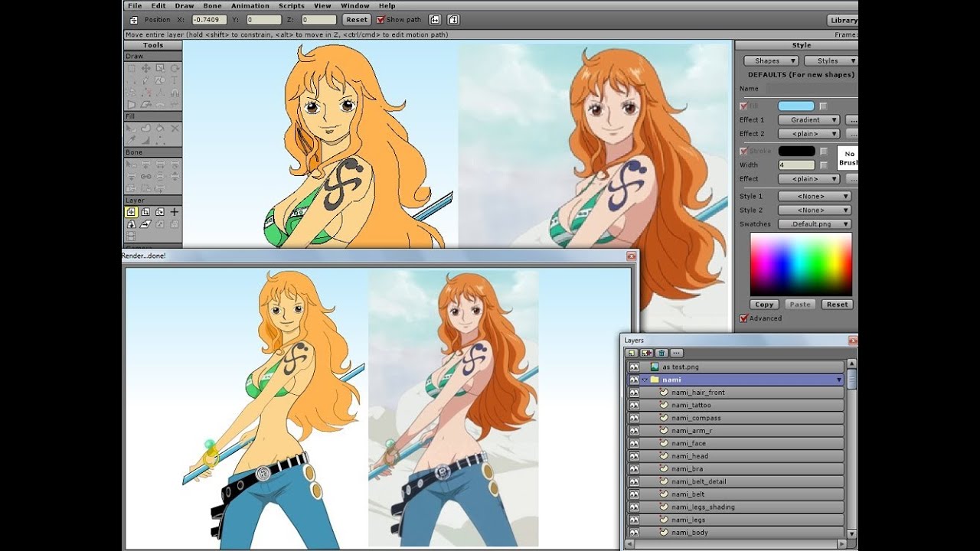Open the Styles dropdown
The width and height of the screenshot is (980, 551).
831,60
